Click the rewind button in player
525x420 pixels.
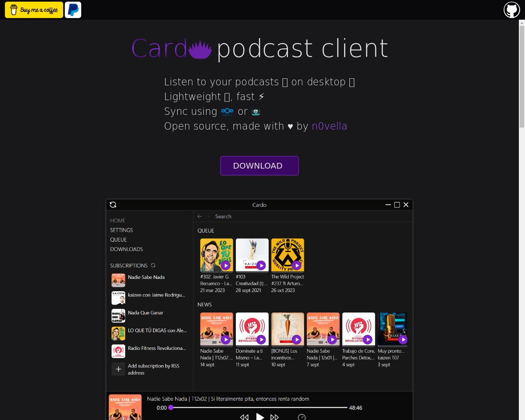click(244, 417)
